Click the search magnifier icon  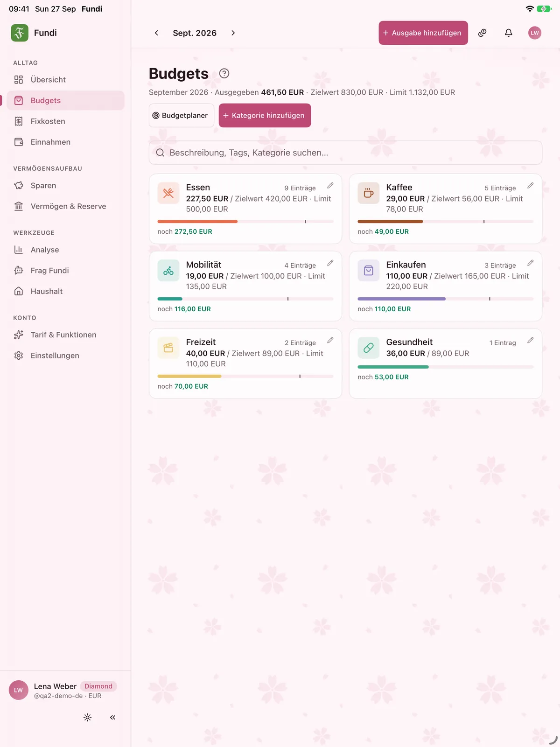[160, 153]
